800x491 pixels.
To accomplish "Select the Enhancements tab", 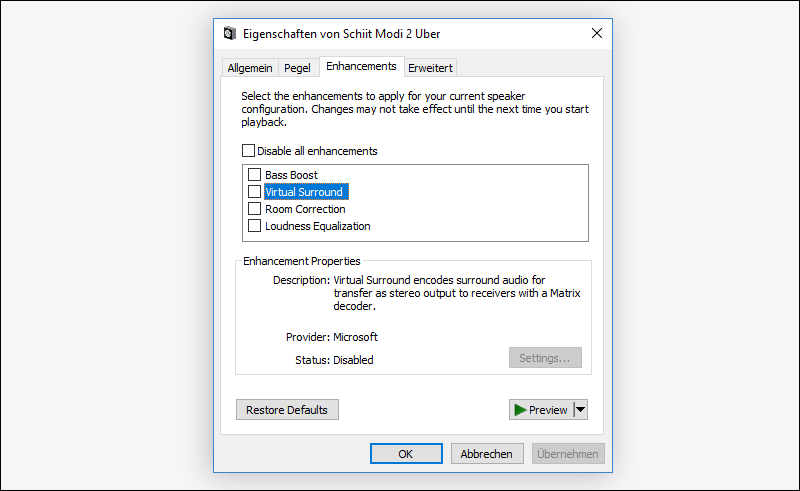I will tap(361, 66).
